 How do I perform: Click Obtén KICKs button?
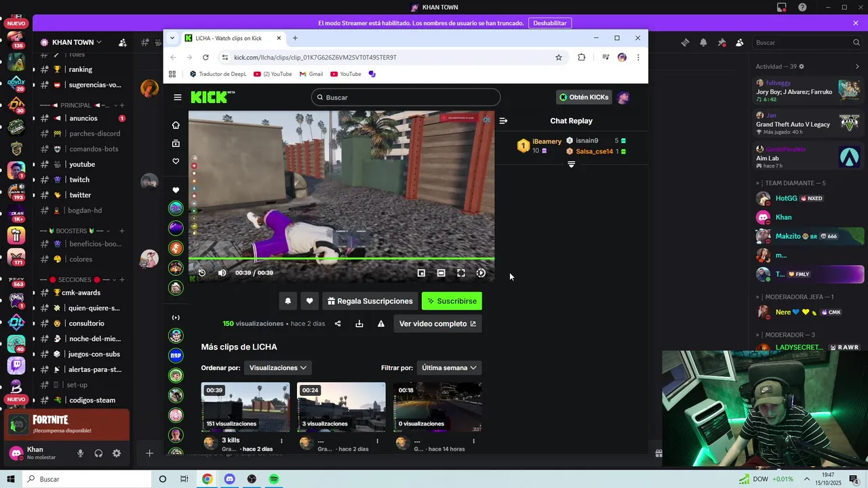(583, 97)
